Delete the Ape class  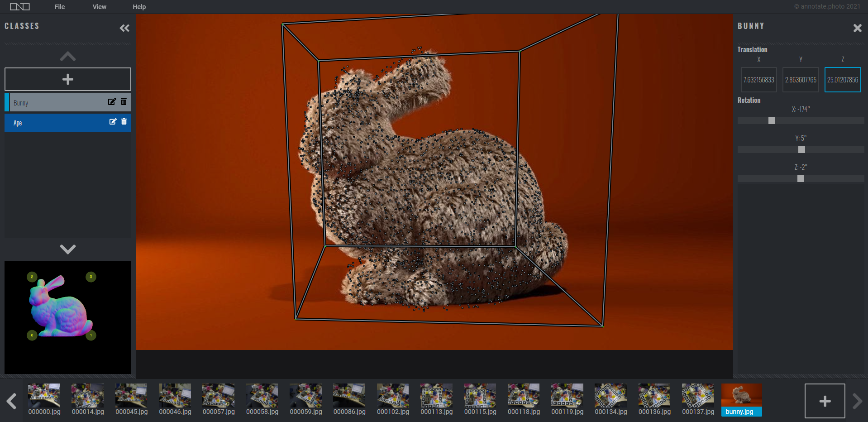(x=124, y=122)
